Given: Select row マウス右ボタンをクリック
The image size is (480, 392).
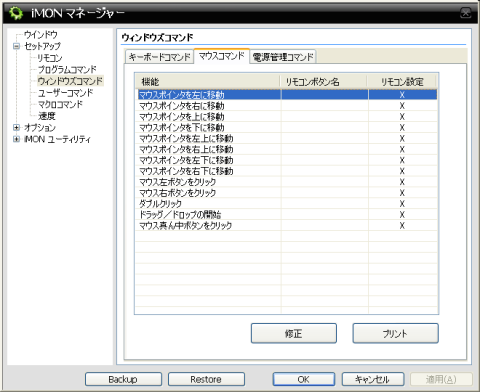Looking at the screenshot, I should point(286,193).
